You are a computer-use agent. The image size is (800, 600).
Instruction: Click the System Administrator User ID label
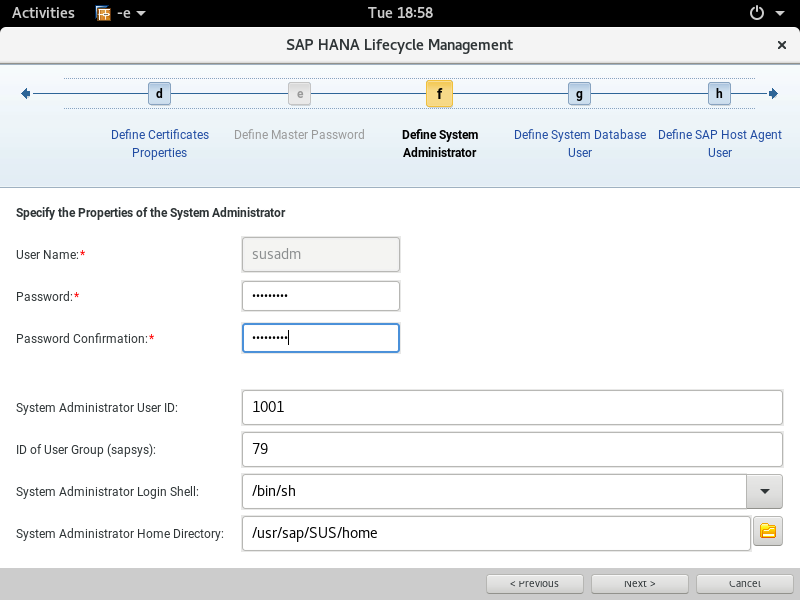click(97, 408)
